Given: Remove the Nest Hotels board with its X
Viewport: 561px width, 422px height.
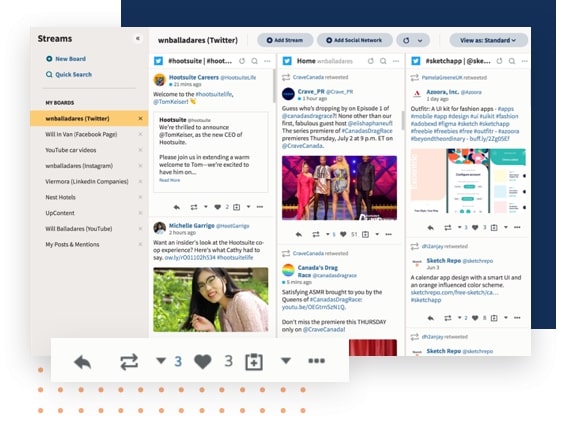Looking at the screenshot, I should point(140,197).
